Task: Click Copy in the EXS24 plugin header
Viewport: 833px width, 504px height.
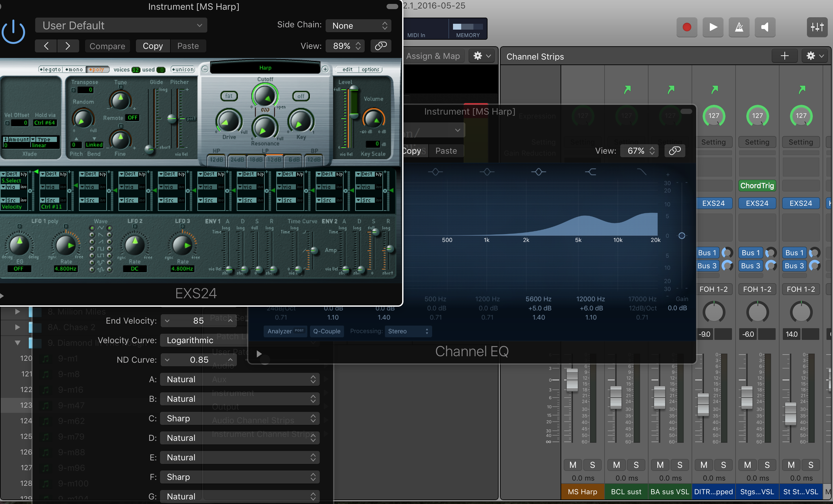Action: (153, 46)
